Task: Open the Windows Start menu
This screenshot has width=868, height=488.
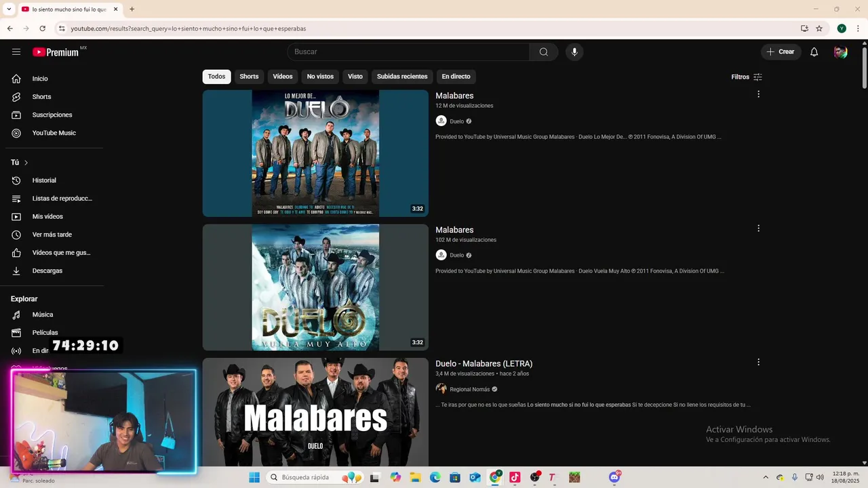Action: coord(254,477)
